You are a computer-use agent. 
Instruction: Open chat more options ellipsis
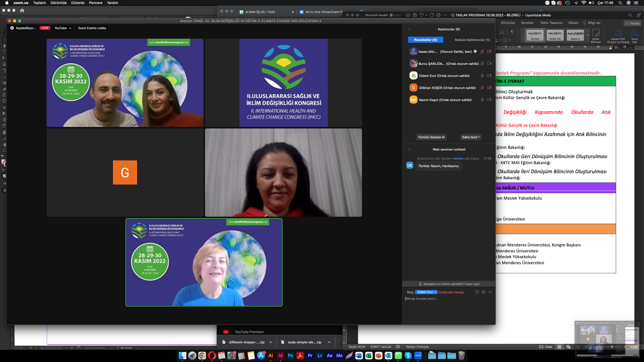[490, 292]
